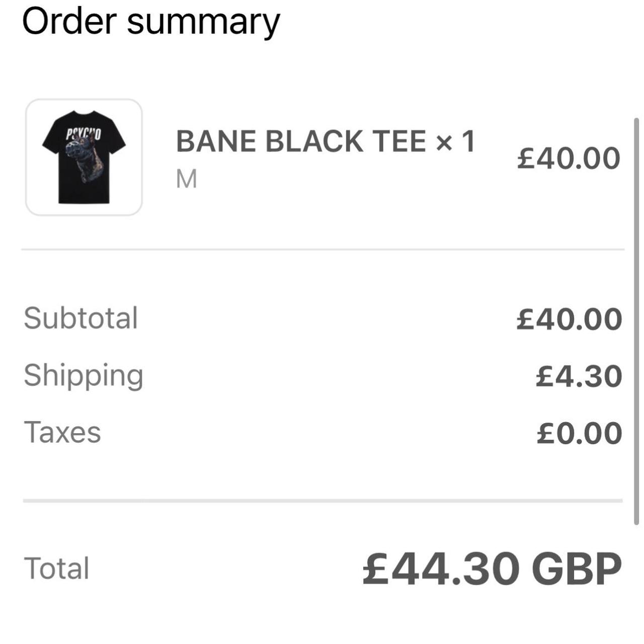
Task: Click the Total label
Action: (x=57, y=567)
